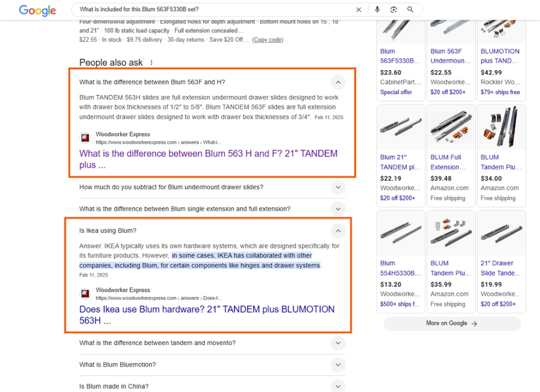Open 21" Drawer Slide Tandem product at $19.99
This screenshot has width=540, height=392.
pos(501,268)
